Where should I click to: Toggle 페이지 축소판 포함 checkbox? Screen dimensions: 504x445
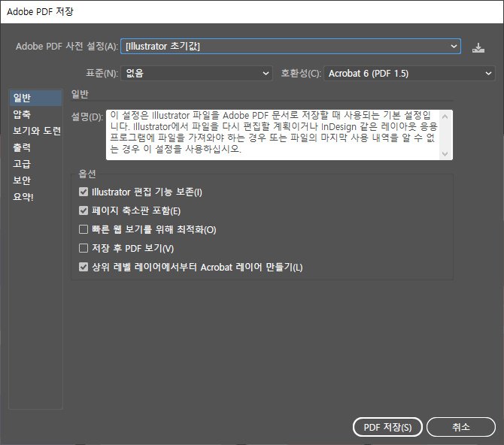click(84, 211)
